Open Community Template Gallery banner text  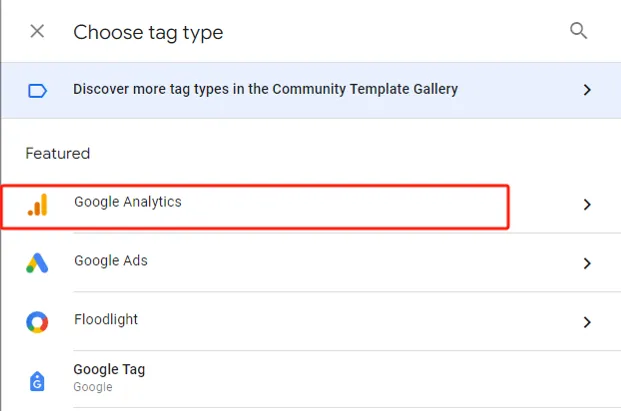click(x=265, y=89)
